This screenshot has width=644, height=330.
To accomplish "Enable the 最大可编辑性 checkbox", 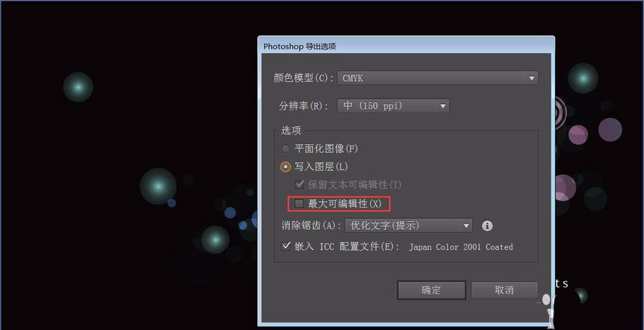I will click(299, 203).
